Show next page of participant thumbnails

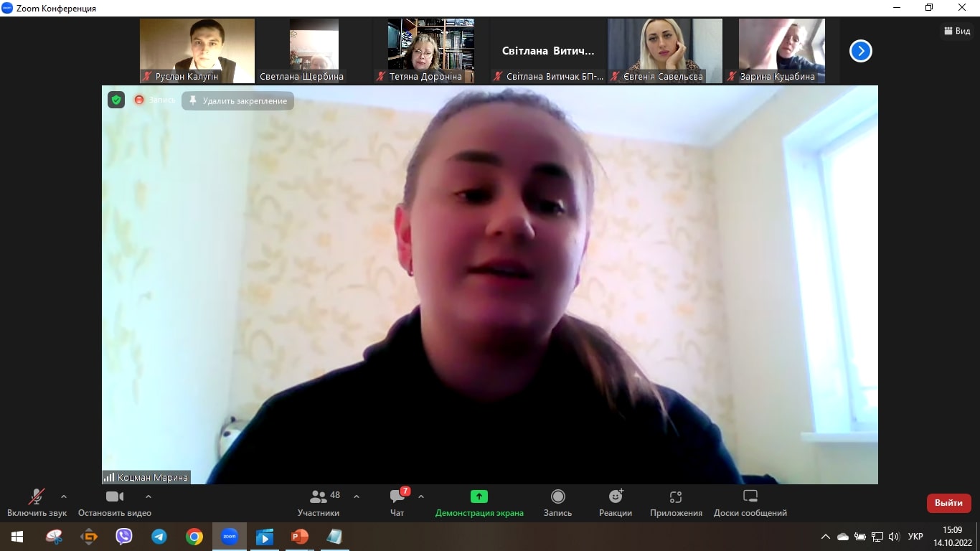[x=860, y=51]
